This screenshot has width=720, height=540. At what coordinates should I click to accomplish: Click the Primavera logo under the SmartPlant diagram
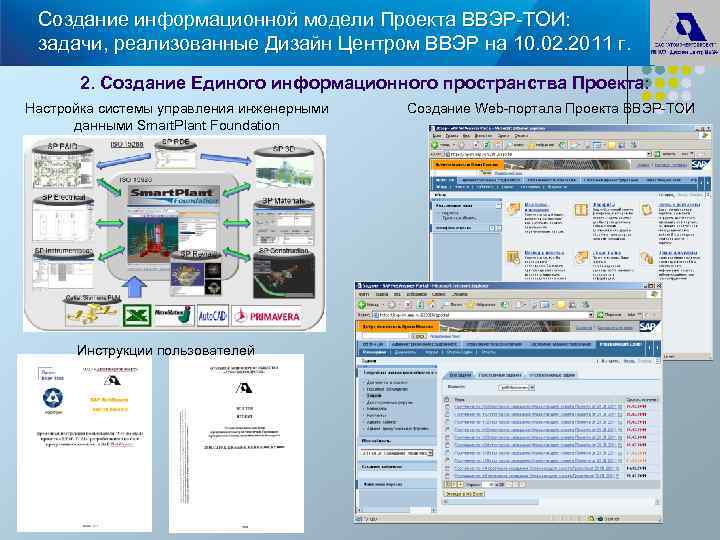coord(267,316)
